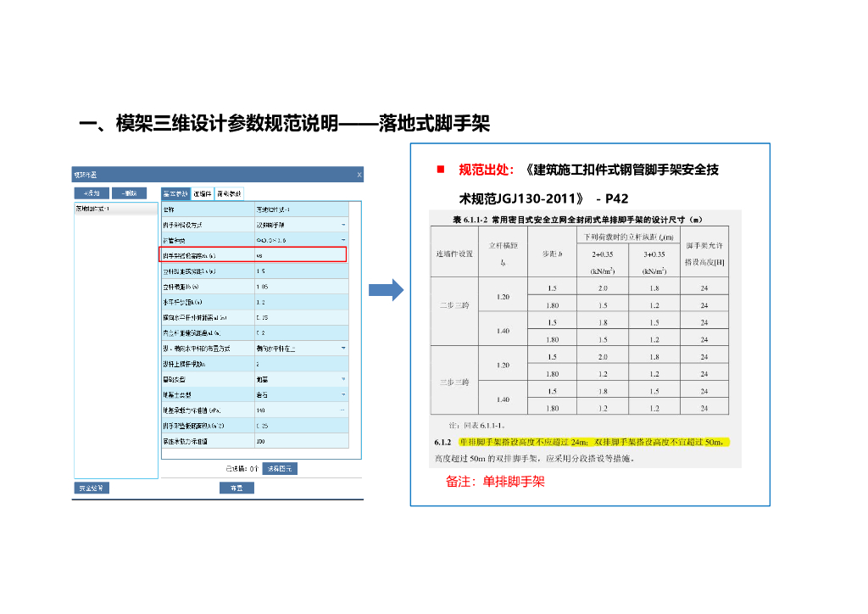Expand the 纵、横向水平杆布置方式 dropdown
This screenshot has height=614, width=868.
pos(343,349)
